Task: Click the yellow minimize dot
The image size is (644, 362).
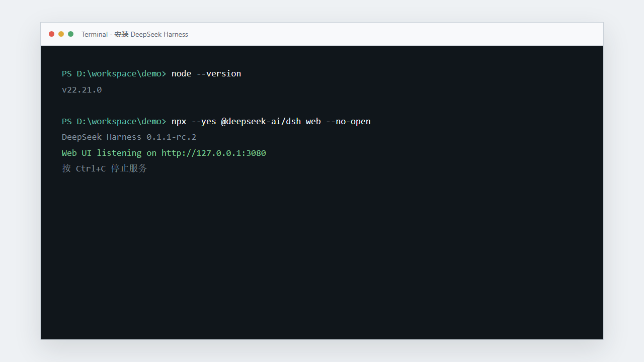Action: point(61,34)
